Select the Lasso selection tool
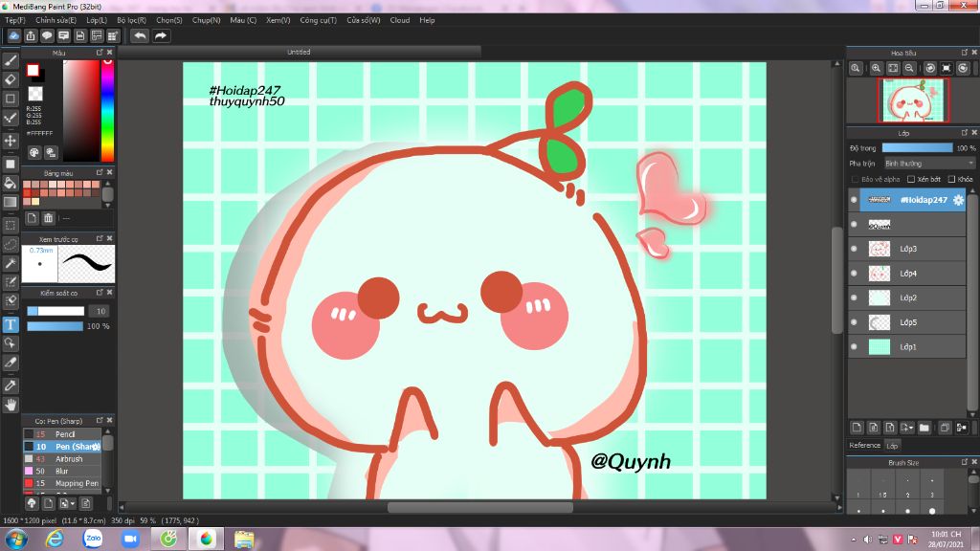Viewport: 980px width, 551px height. click(x=10, y=244)
